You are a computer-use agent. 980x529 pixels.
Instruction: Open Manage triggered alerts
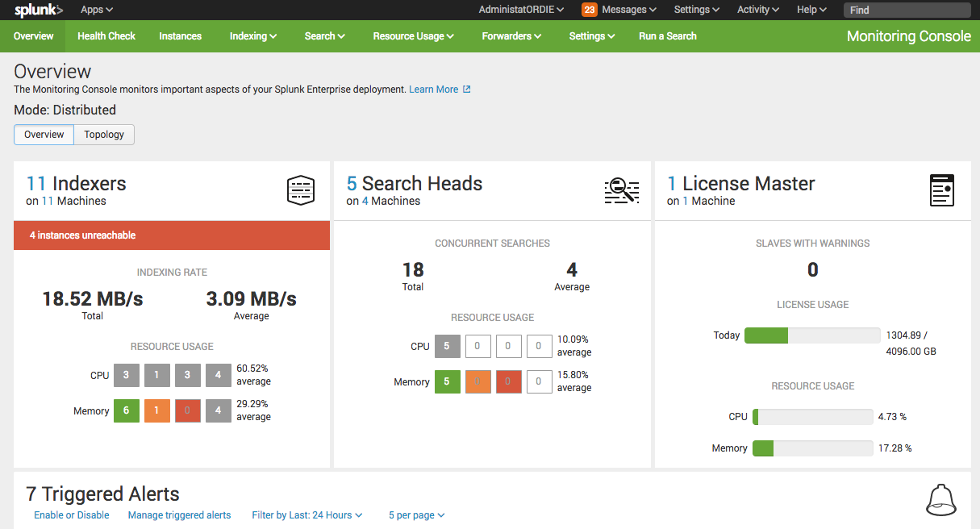click(x=179, y=514)
